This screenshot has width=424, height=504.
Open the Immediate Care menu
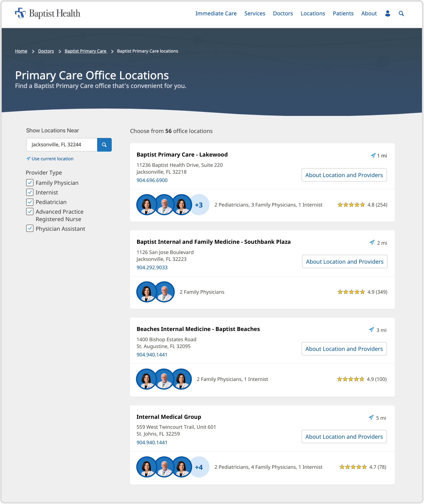(x=216, y=13)
